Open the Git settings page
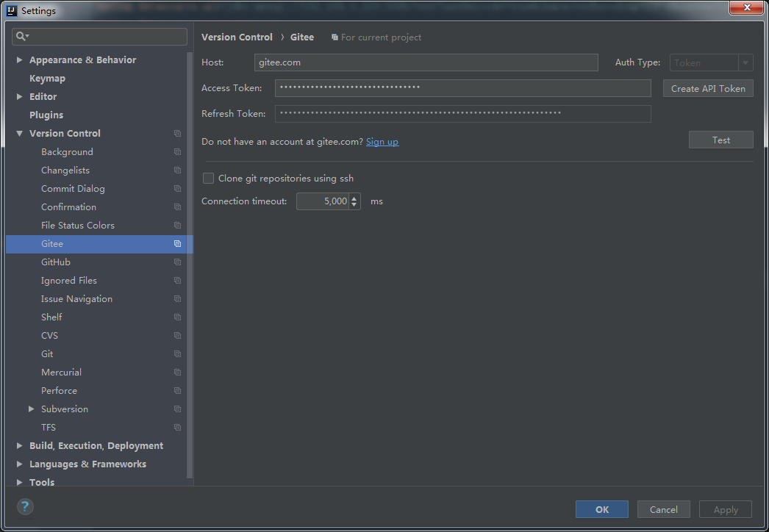769x532 pixels. point(47,354)
